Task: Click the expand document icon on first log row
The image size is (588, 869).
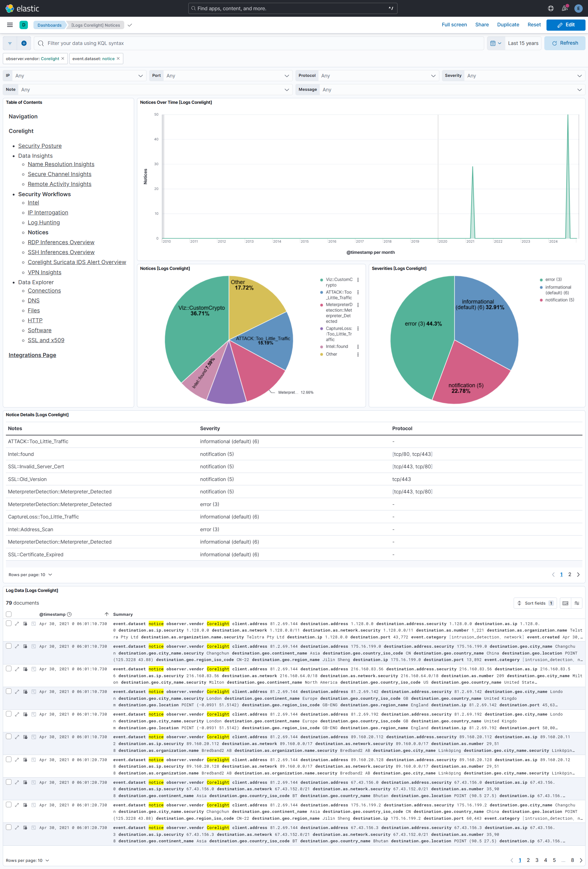Action: (17, 624)
